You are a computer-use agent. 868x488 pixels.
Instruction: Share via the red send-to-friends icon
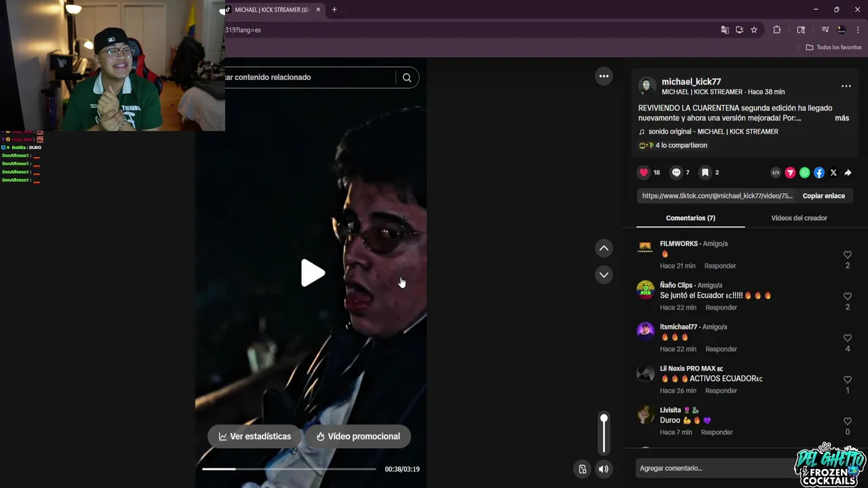point(790,173)
